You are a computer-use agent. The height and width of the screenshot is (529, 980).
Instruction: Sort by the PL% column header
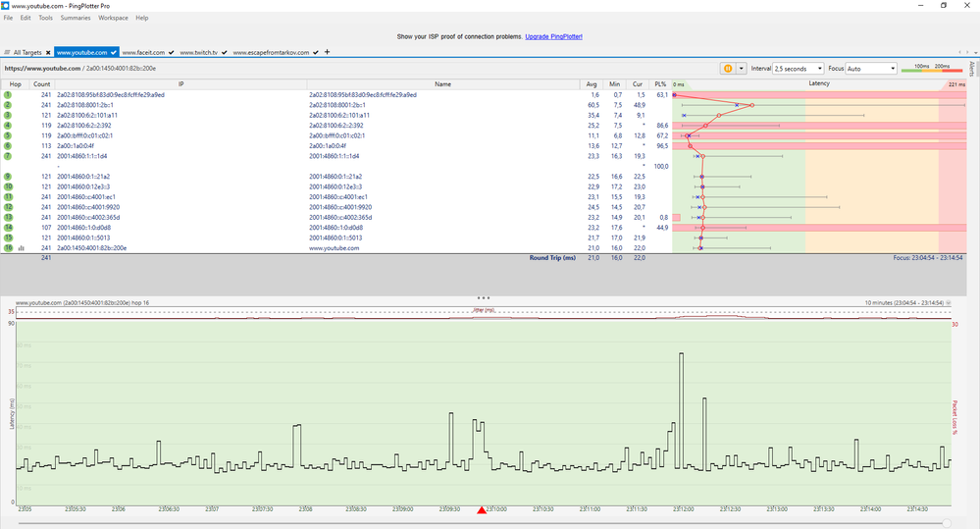click(660, 83)
